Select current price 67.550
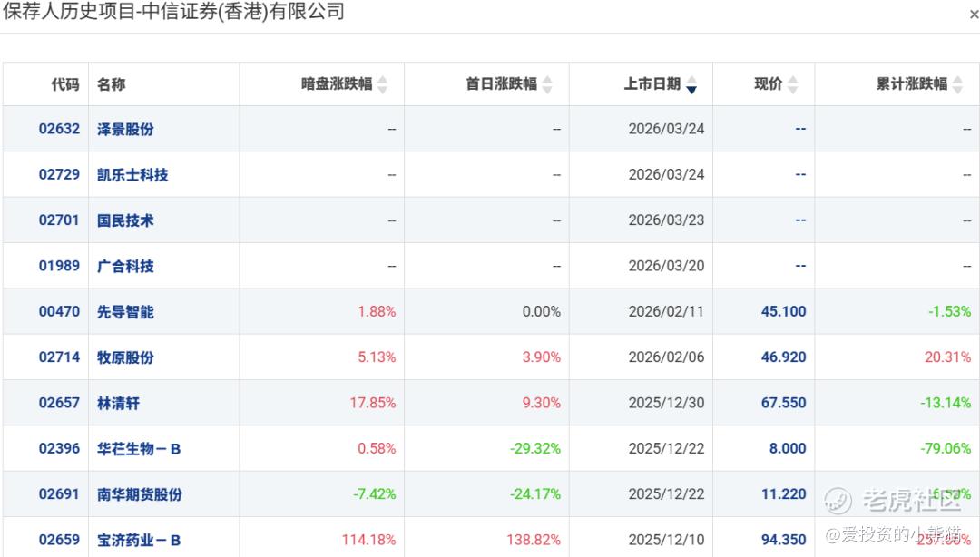 784,403
